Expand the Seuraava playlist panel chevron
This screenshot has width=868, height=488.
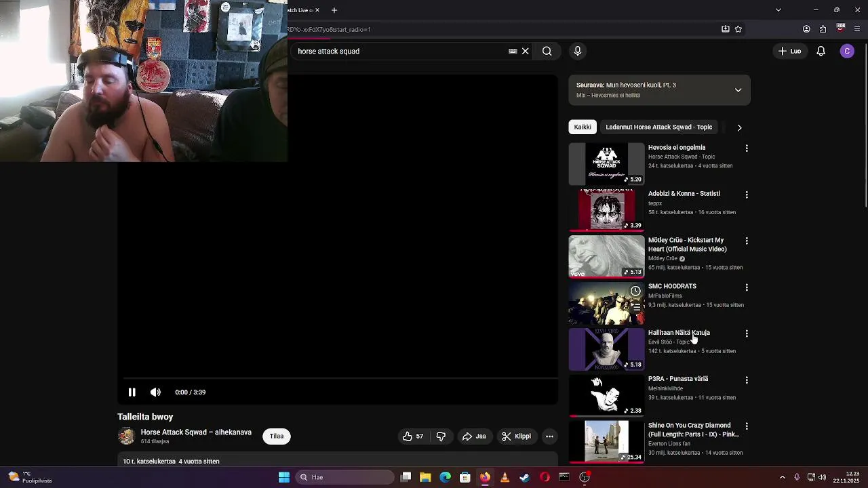[x=738, y=90]
